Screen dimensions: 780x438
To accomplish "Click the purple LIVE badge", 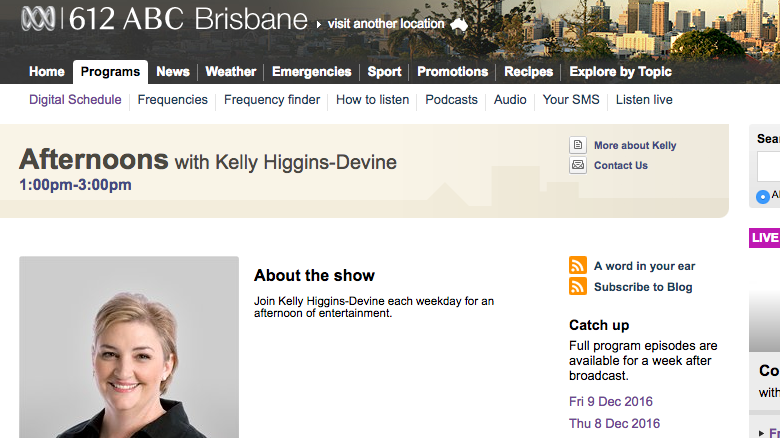I will pyautogui.click(x=765, y=238).
